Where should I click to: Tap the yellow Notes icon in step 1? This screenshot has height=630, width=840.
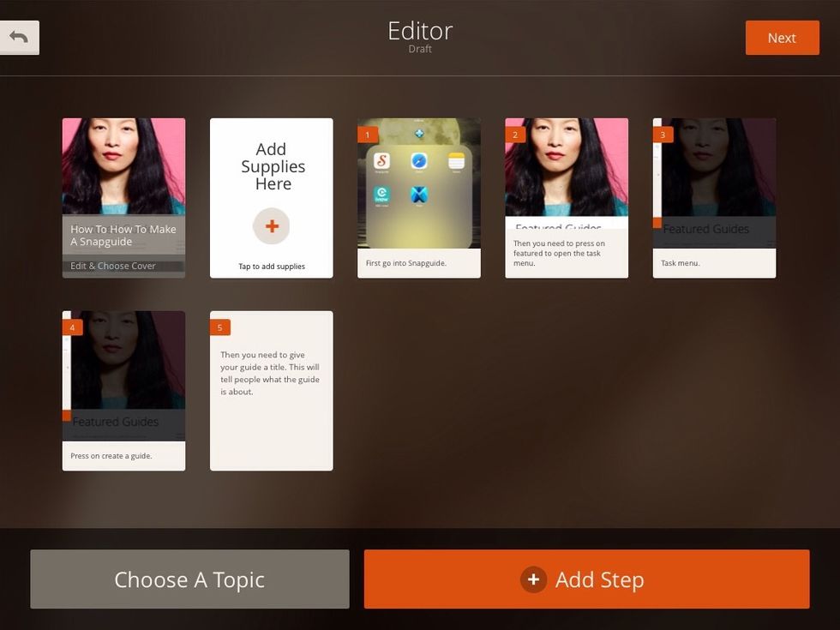[x=456, y=160]
